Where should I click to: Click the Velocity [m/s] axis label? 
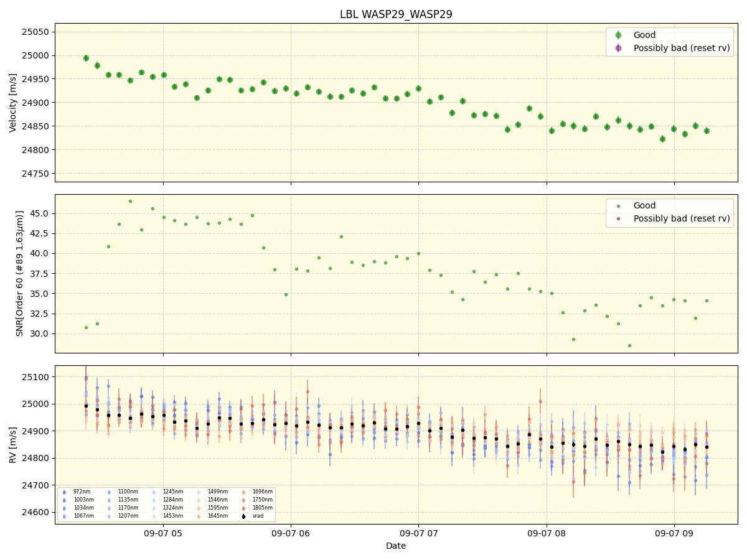pyautogui.click(x=13, y=103)
